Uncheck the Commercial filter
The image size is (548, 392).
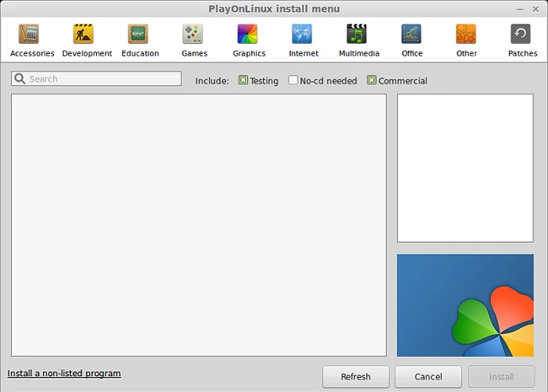point(372,80)
